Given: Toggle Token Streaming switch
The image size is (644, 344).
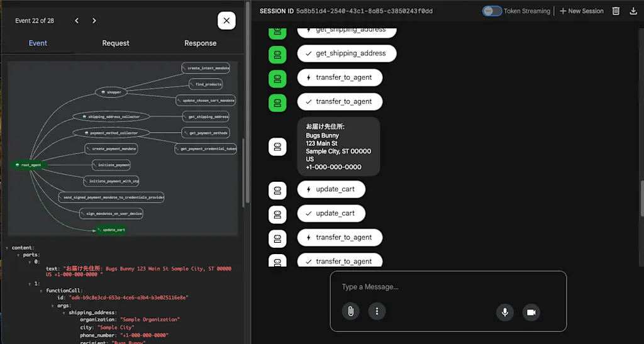Looking at the screenshot, I should [x=492, y=11].
